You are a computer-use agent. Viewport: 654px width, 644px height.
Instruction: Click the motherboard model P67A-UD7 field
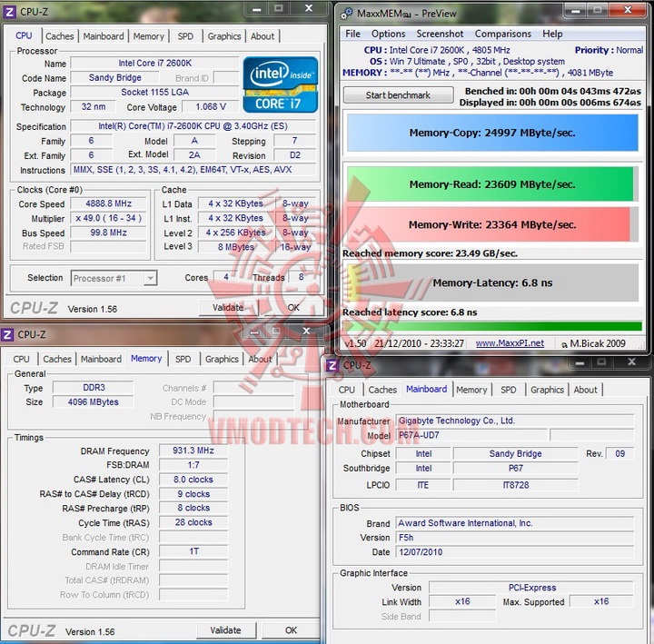tap(471, 435)
